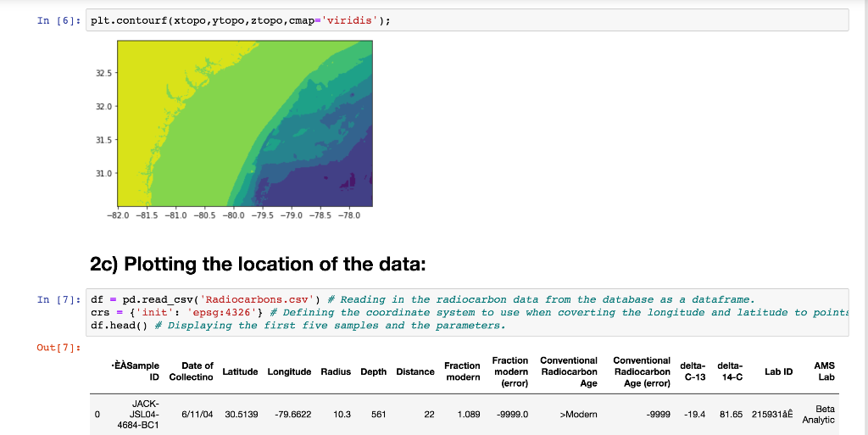This screenshot has height=435, width=868.
Task: Click the 32.5 y-axis tick label
Action: [x=104, y=73]
